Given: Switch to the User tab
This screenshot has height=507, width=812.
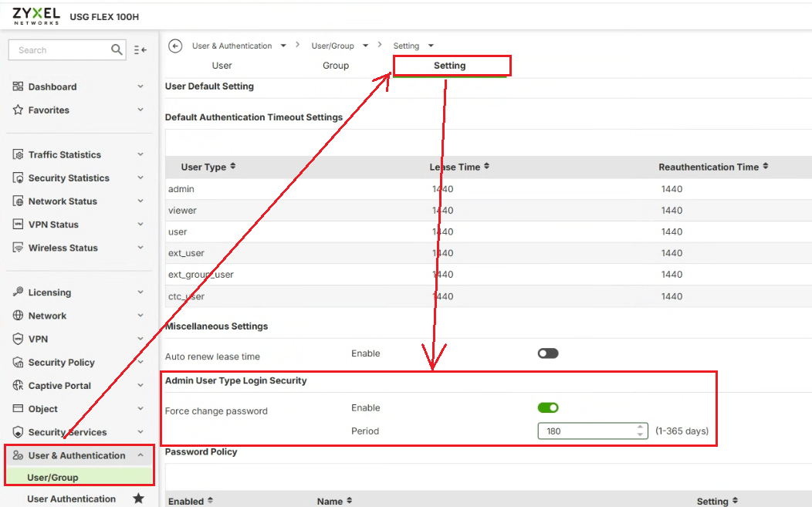Looking at the screenshot, I should [222, 66].
